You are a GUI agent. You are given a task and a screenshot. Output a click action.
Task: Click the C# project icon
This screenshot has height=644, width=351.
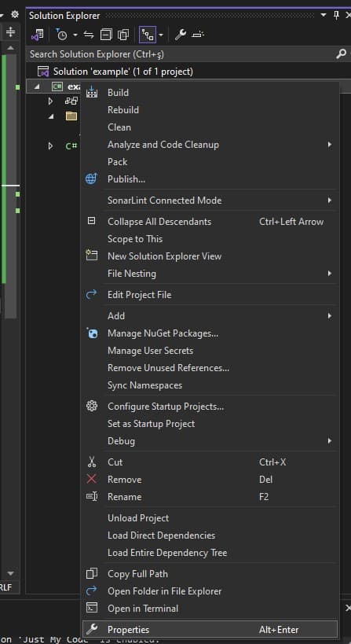[x=57, y=86]
